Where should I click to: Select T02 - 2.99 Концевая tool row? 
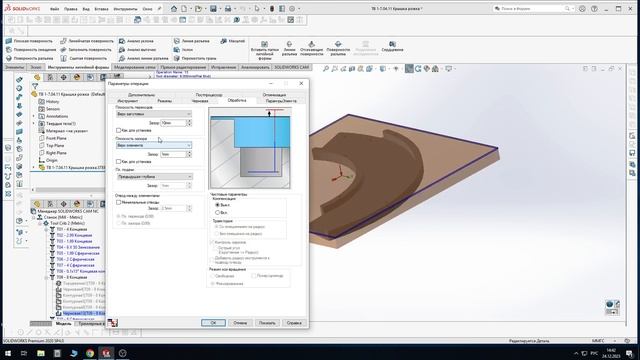(74, 236)
